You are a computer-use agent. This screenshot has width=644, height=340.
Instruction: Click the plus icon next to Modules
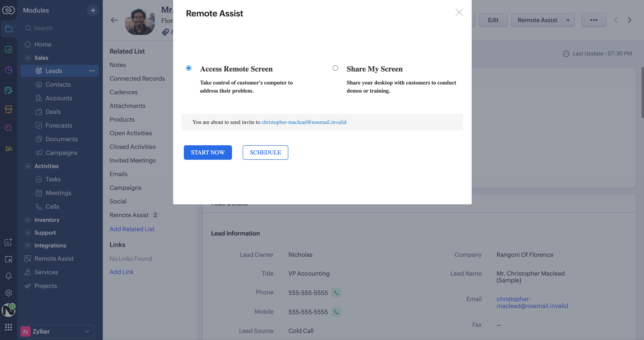point(93,10)
